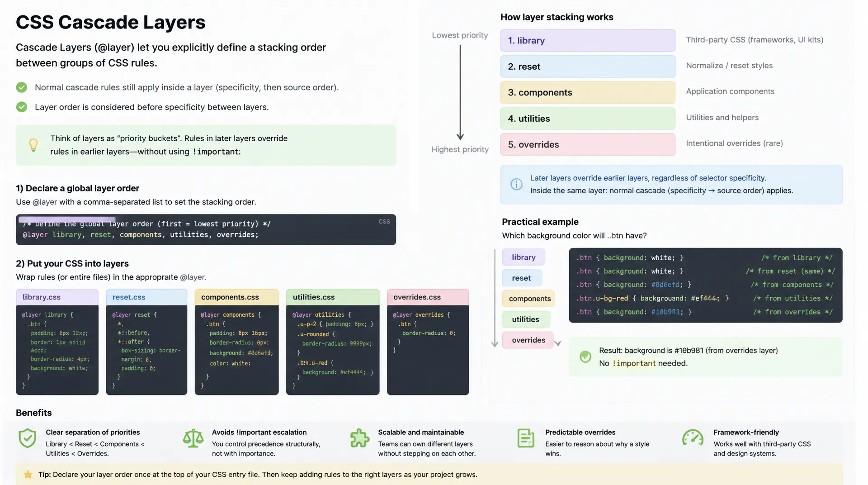Click the '@layer library, reset, components' code line
868x485 pixels.
click(141, 235)
